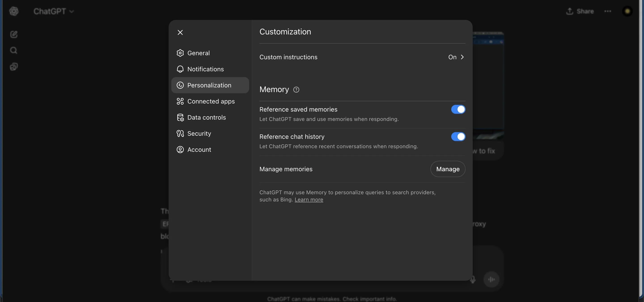Click the Memory help question mark icon
This screenshot has height=302, width=644.
click(296, 90)
